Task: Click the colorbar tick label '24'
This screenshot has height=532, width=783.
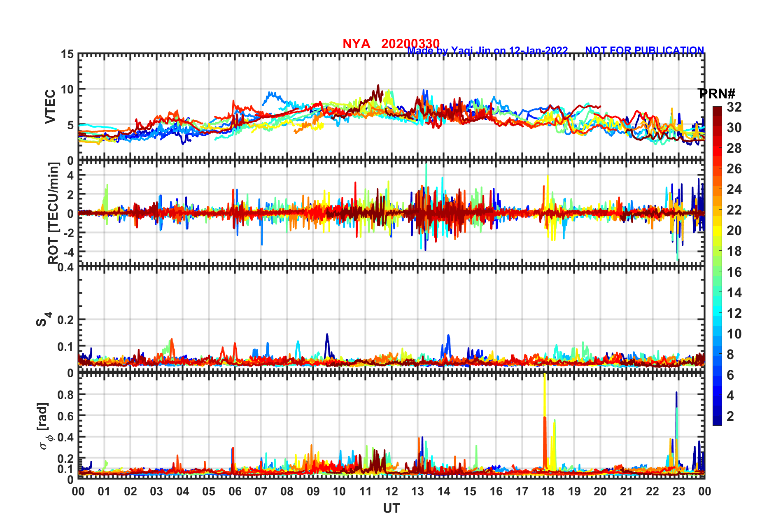Action: click(x=734, y=189)
